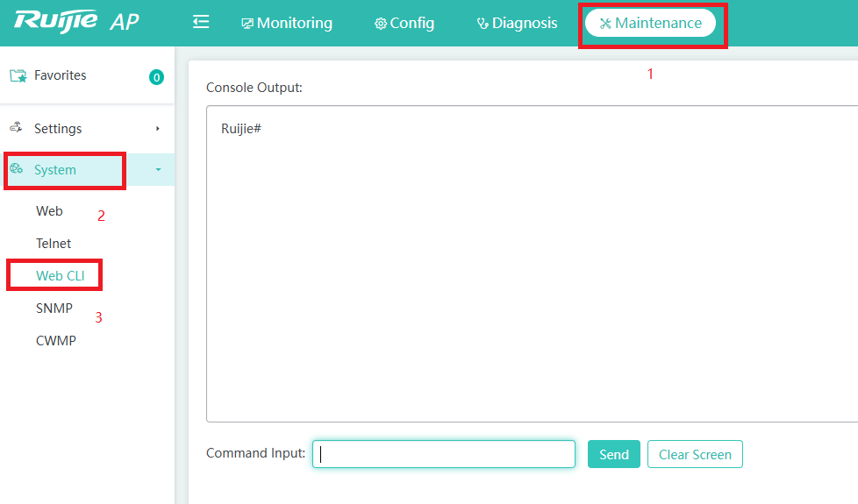Collapse the System menu arrow
This screenshot has width=858, height=504.
click(x=158, y=170)
